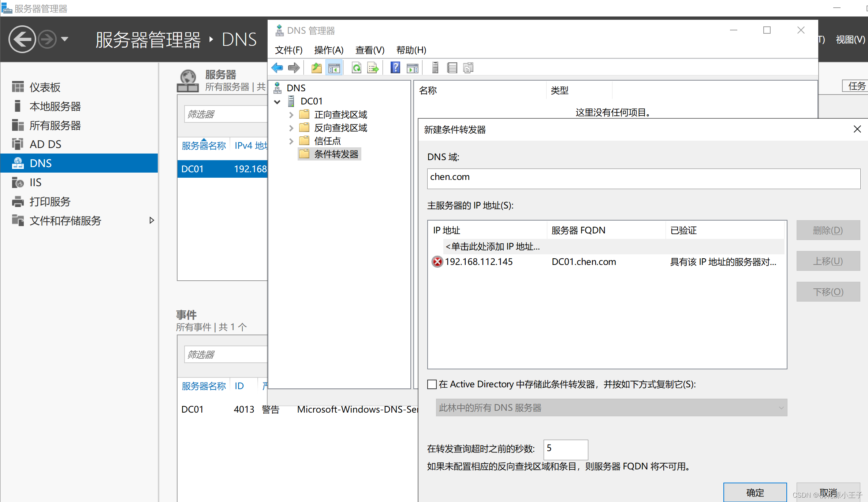Open the 操作(A) menu in DNS Manager
This screenshot has width=868, height=502.
point(328,50)
